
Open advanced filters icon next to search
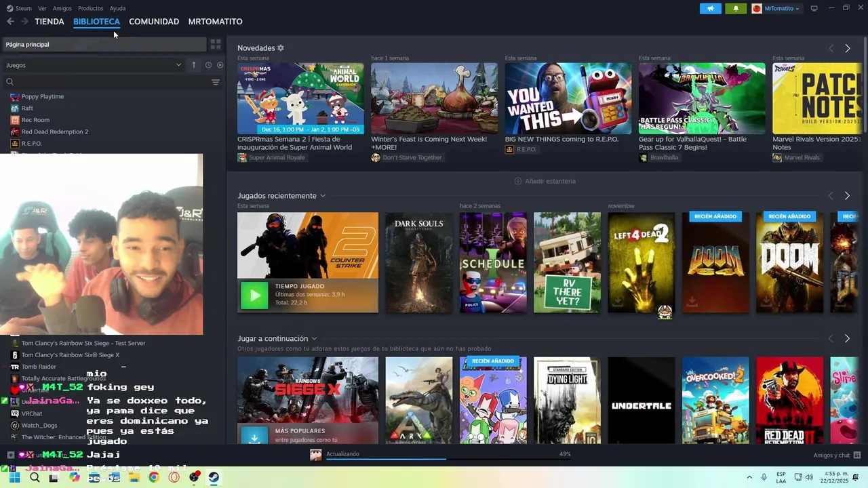click(216, 82)
